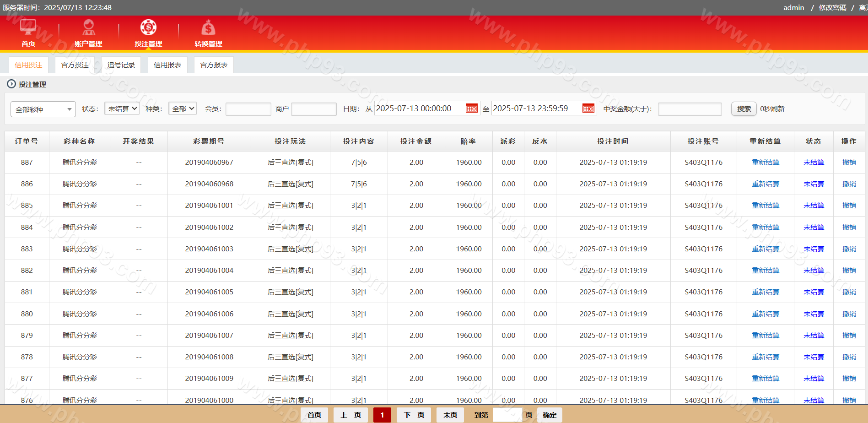Focus the 会员 member input field
The height and width of the screenshot is (423, 868).
click(x=248, y=109)
